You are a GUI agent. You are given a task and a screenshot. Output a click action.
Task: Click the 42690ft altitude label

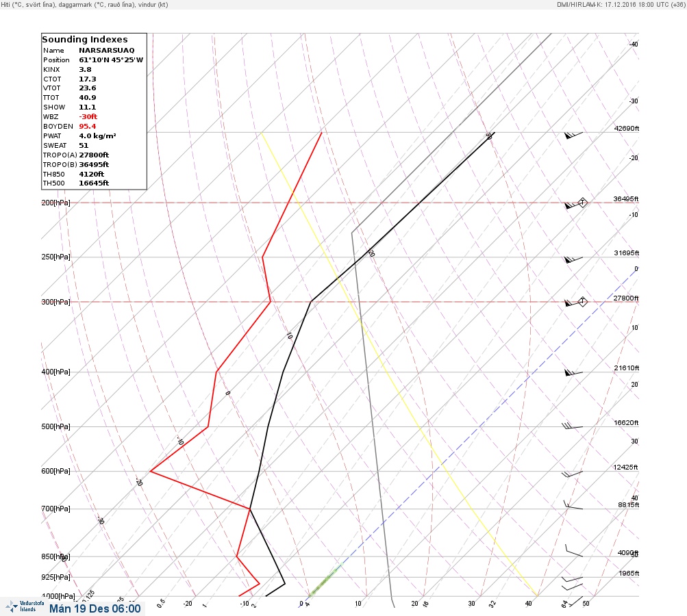pos(627,128)
